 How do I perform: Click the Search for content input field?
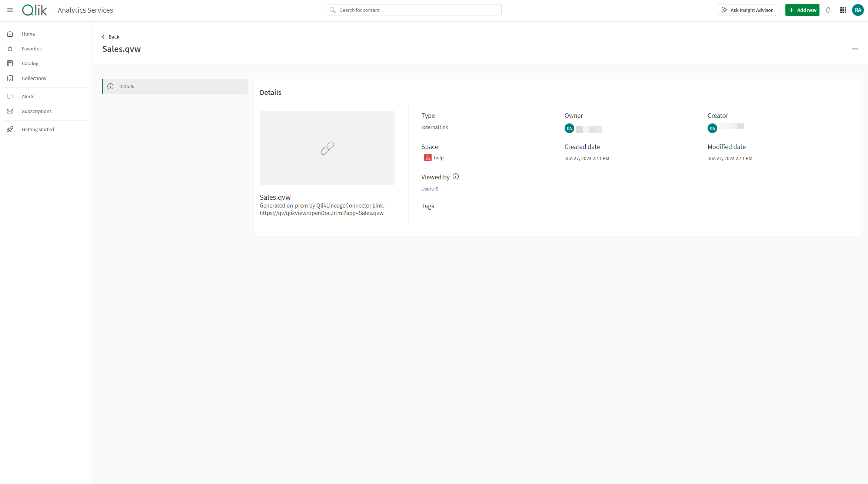click(415, 10)
